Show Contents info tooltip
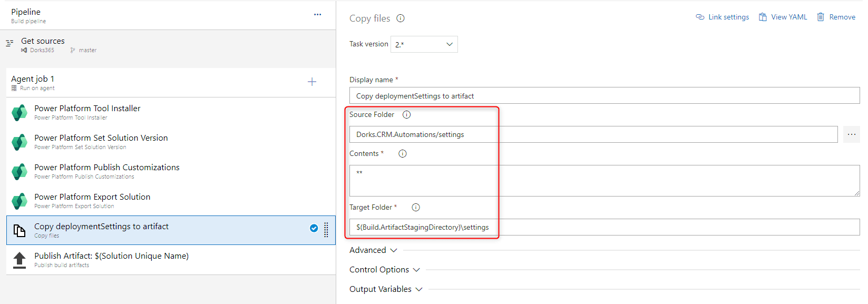Screen dimensions: 868x304 click(403, 153)
